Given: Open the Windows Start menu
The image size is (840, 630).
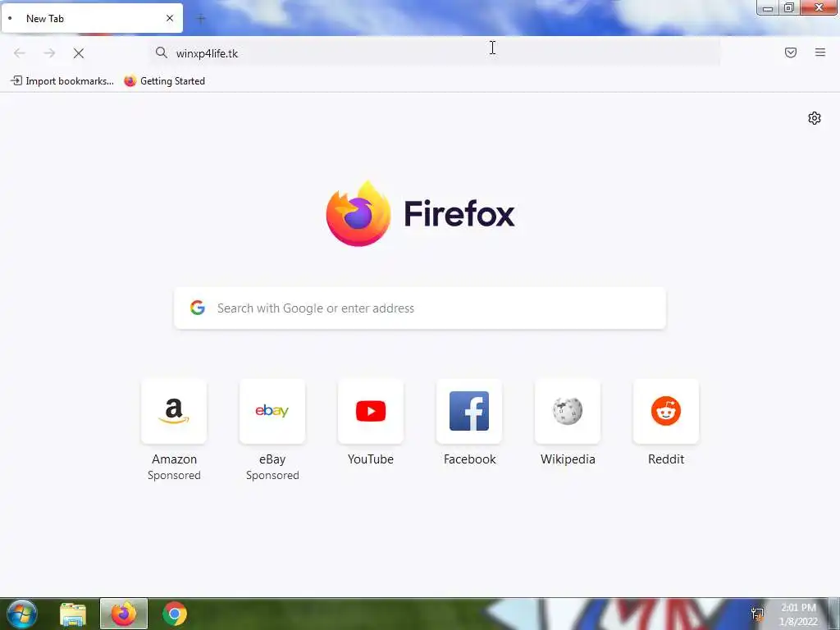Looking at the screenshot, I should point(22,614).
